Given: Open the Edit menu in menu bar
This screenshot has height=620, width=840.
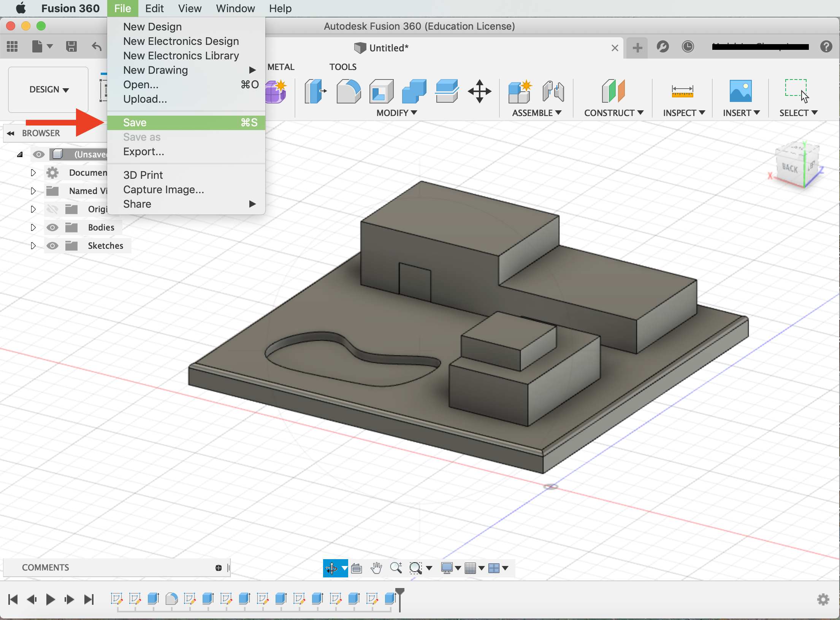Looking at the screenshot, I should (154, 8).
